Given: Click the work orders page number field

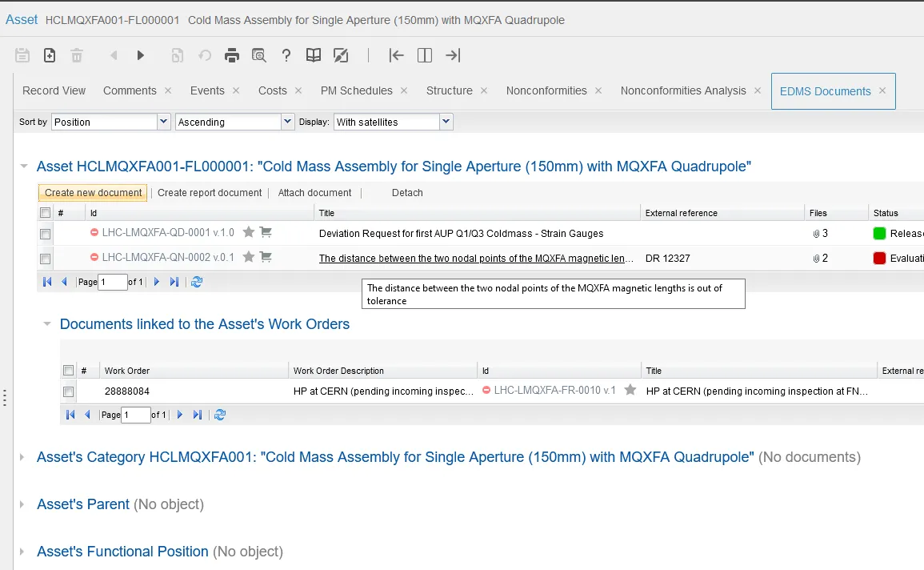Looking at the screenshot, I should coord(135,415).
